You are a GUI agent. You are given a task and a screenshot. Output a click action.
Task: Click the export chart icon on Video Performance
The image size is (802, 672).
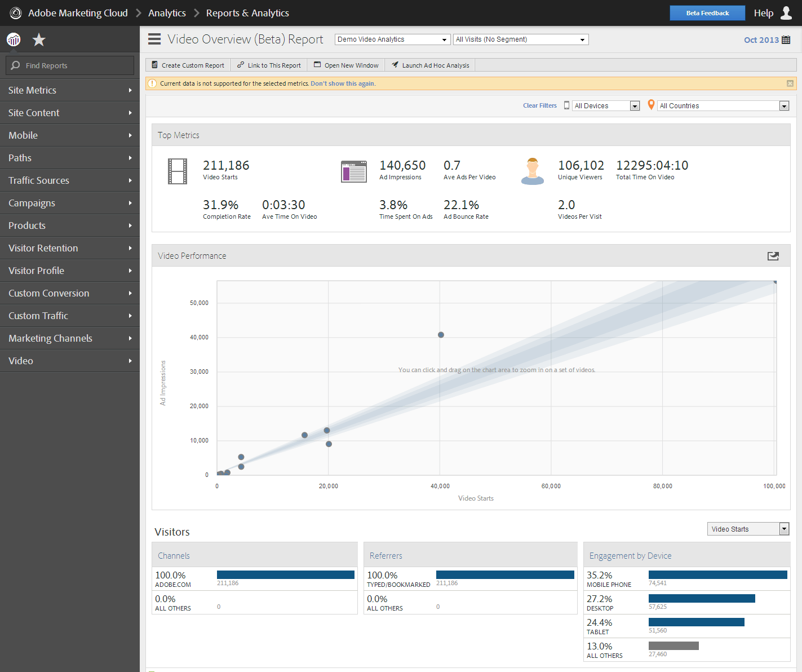click(773, 256)
